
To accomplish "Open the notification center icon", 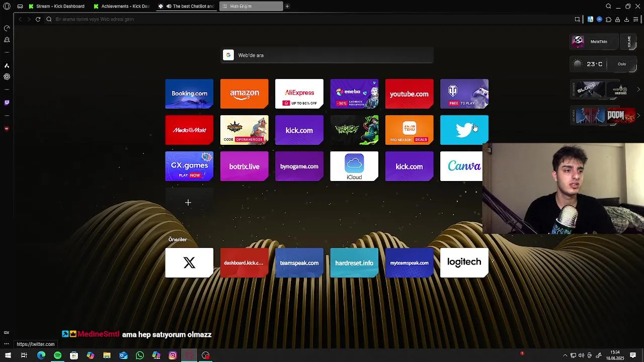I will [x=633, y=355].
